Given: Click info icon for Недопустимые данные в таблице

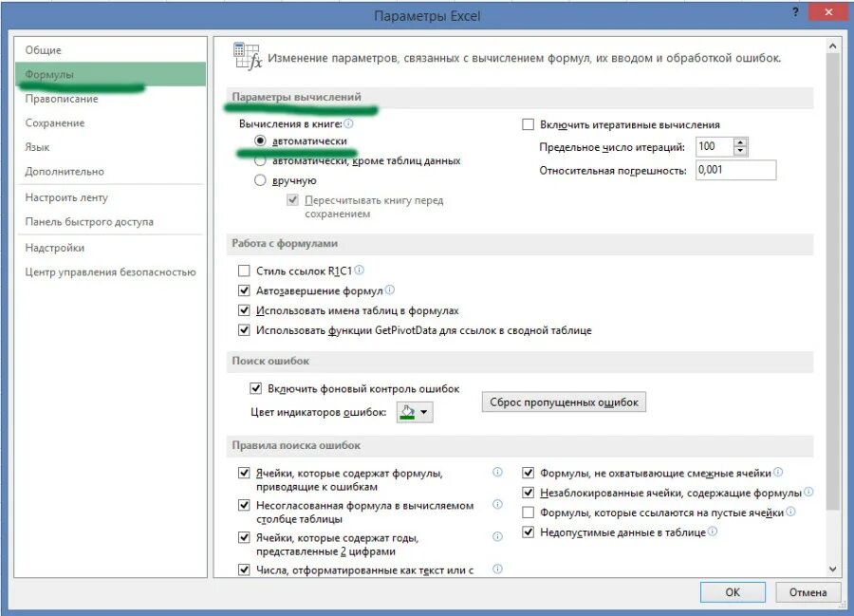Looking at the screenshot, I should tap(713, 531).
